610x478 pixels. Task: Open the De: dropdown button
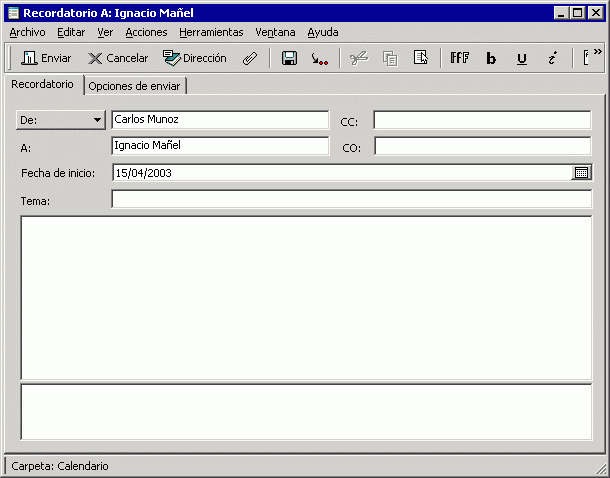click(60, 120)
